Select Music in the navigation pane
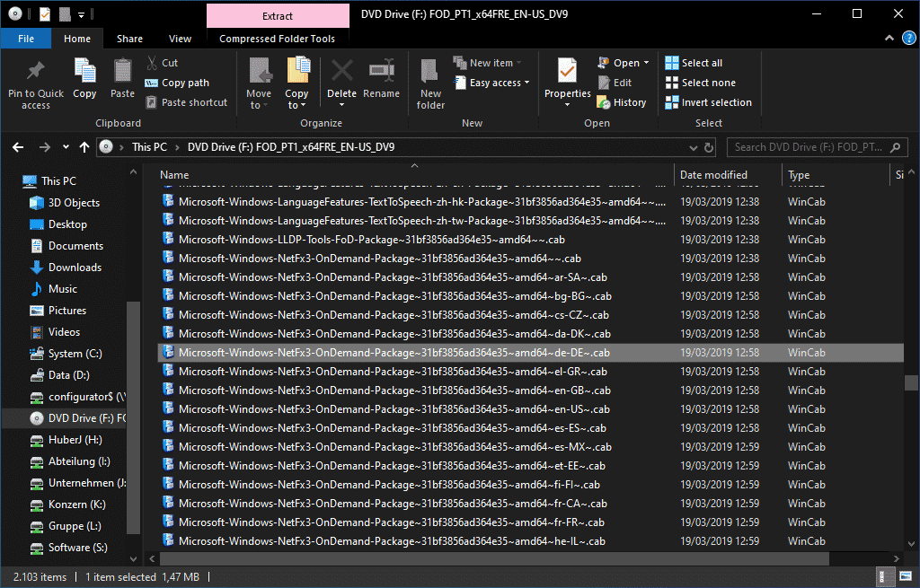The height and width of the screenshot is (588, 920). pyautogui.click(x=62, y=289)
